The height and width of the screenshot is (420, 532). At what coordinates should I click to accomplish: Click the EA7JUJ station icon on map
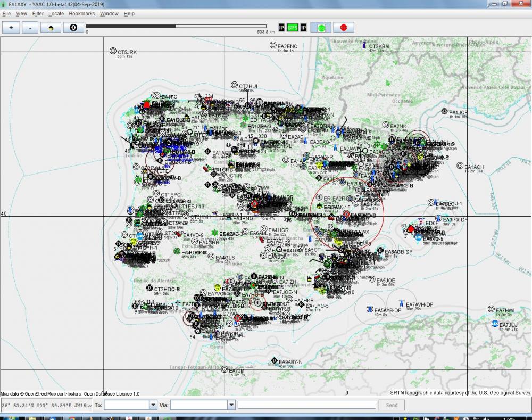pos(495,324)
